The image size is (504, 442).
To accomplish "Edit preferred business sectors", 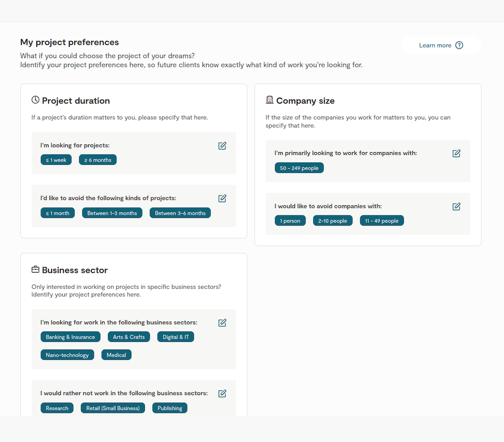I will [222, 323].
